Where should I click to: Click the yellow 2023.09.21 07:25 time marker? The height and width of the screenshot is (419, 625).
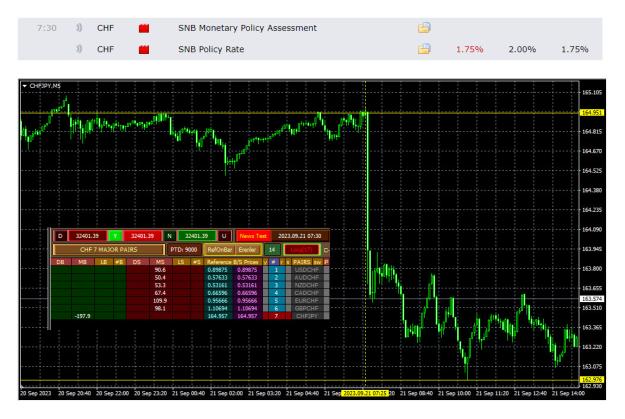tap(365, 393)
